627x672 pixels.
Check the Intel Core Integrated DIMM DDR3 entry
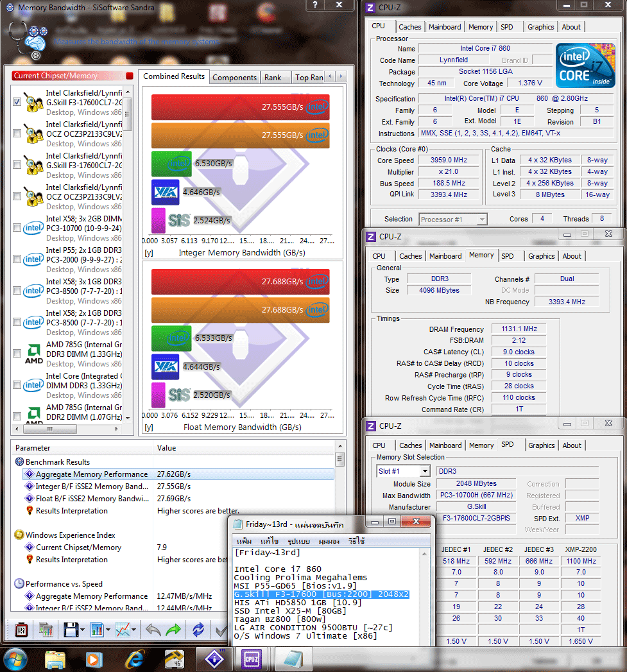[x=17, y=385]
